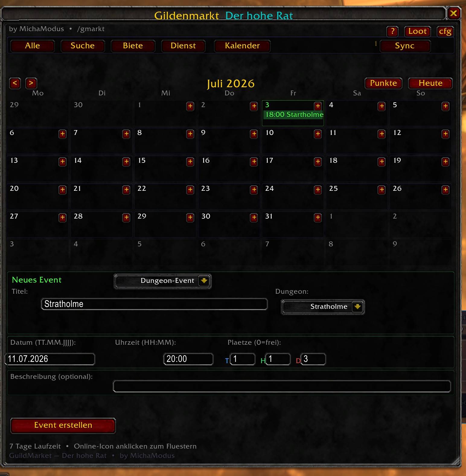Click the healer slots H field
The width and height of the screenshot is (466, 476).
[278, 359]
